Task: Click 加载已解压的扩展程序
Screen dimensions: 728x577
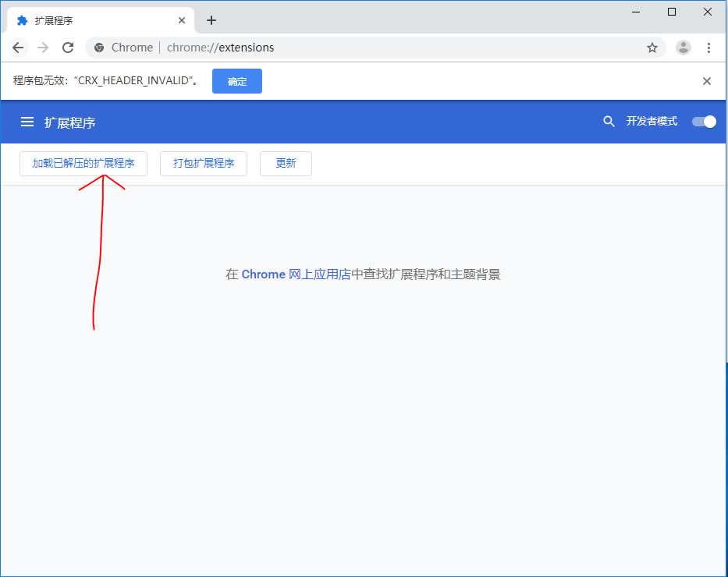Action: pos(83,164)
